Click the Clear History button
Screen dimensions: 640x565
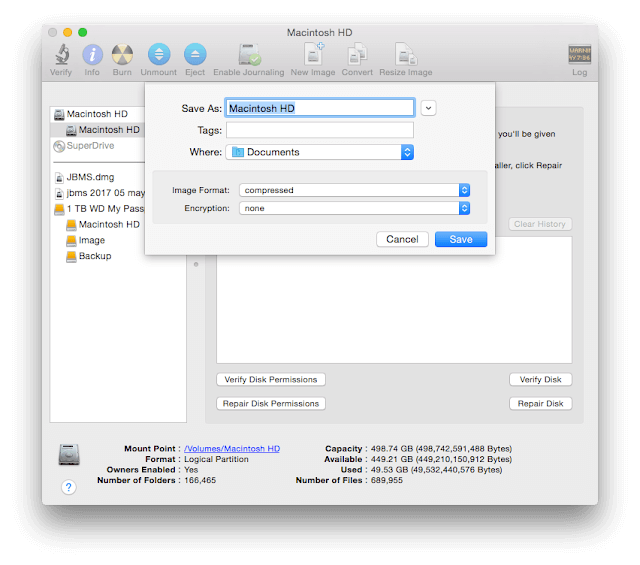[540, 224]
